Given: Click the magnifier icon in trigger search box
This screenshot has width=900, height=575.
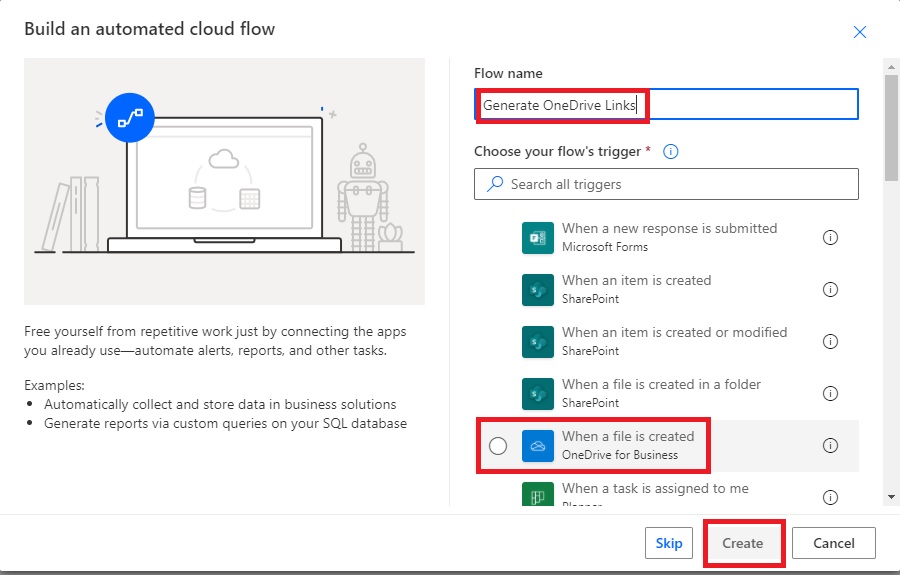Looking at the screenshot, I should pos(495,184).
